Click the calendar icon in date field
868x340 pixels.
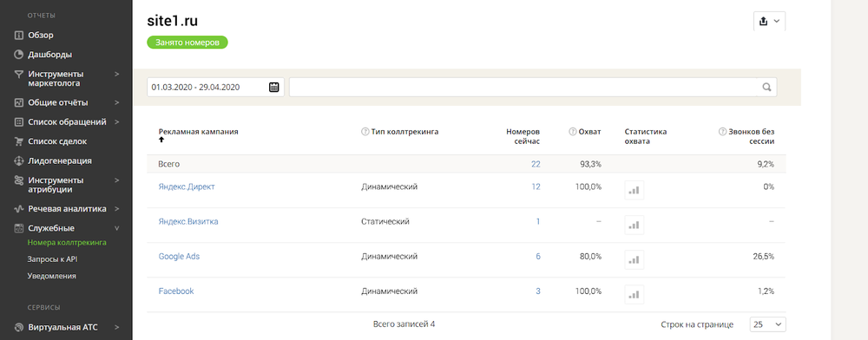tap(274, 87)
